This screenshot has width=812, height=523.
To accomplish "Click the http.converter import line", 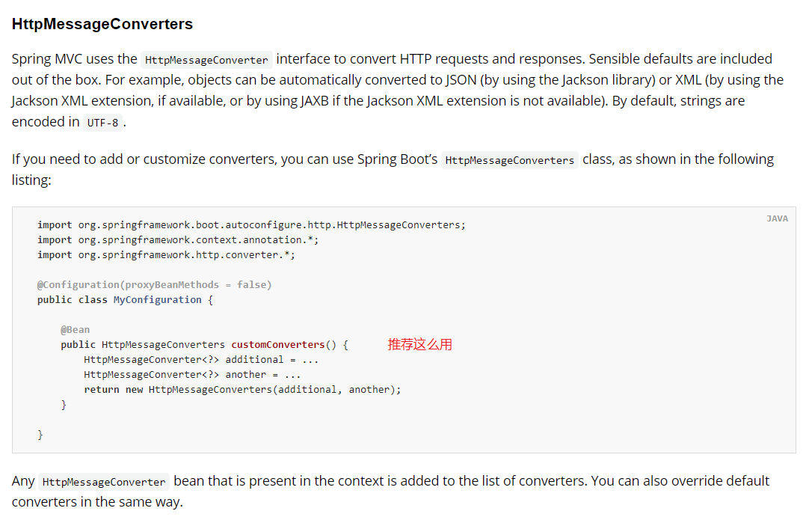I will [x=166, y=255].
